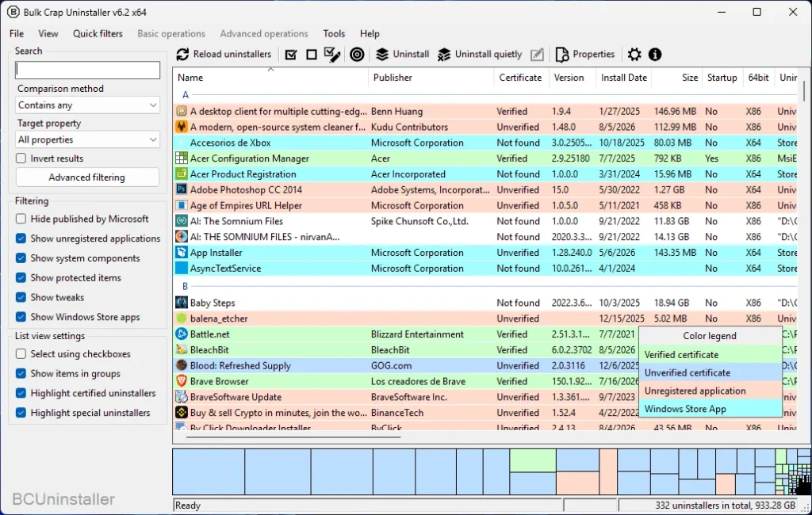Enable Invert results checkbox
The image size is (812, 515).
(21, 158)
